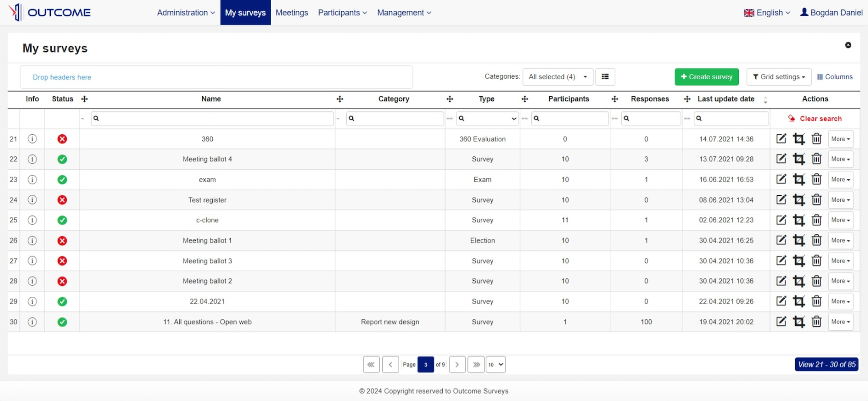Click move handle before Category column
The width and height of the screenshot is (868, 401).
click(x=340, y=99)
